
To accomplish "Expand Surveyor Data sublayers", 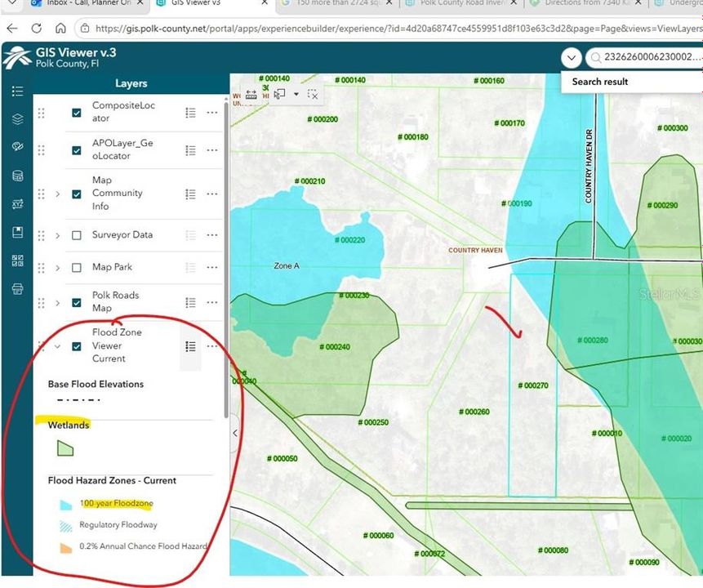I will 58,235.
